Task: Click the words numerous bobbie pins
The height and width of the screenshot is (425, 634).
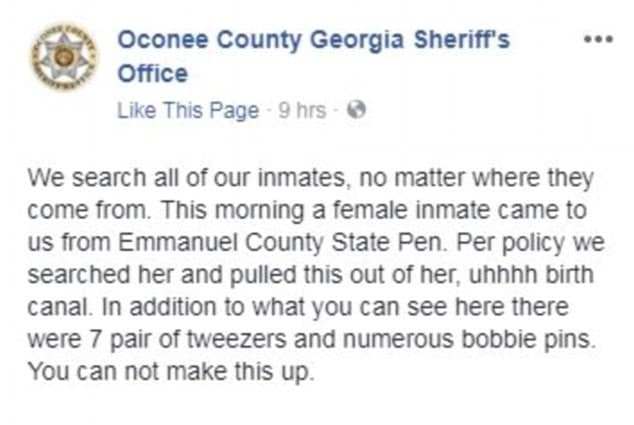Action: point(469,339)
